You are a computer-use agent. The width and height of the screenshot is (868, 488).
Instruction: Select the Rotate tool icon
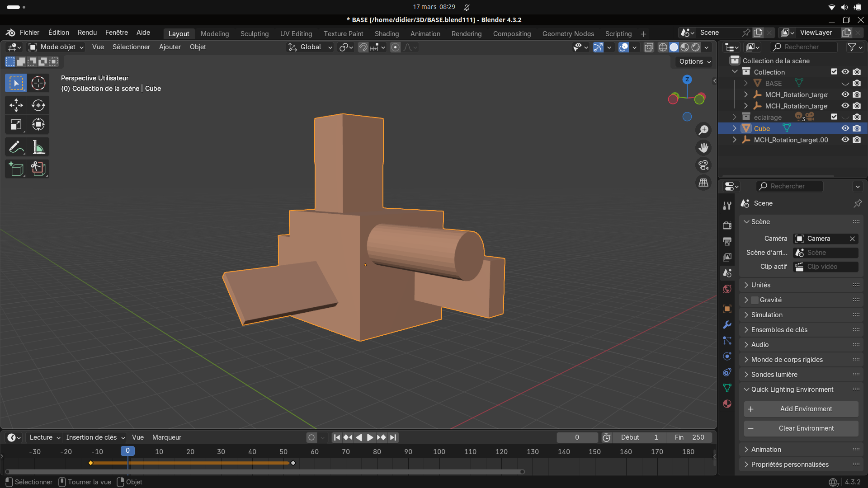38,105
